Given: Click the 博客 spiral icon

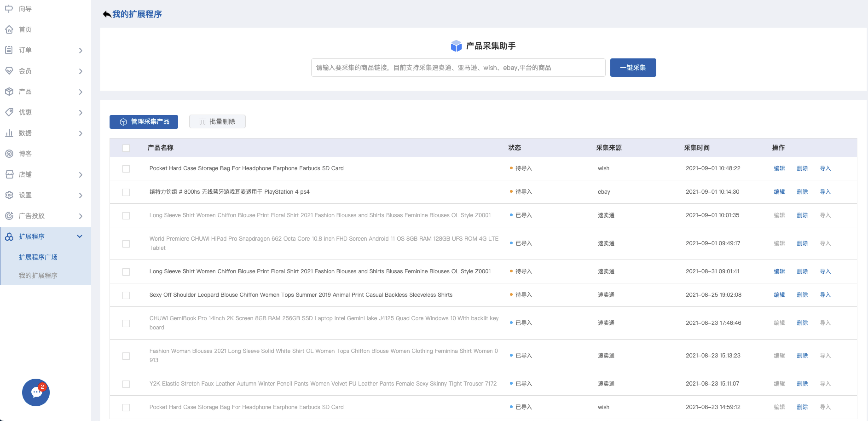Looking at the screenshot, I should 9,154.
